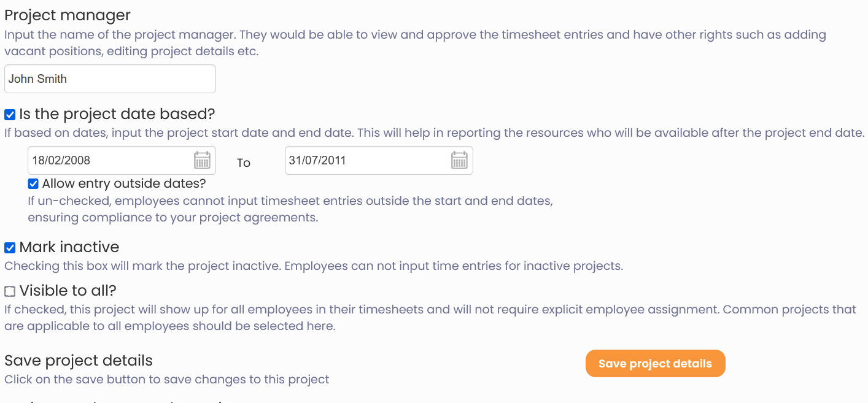Click the "To" label between date fields

[244, 163]
